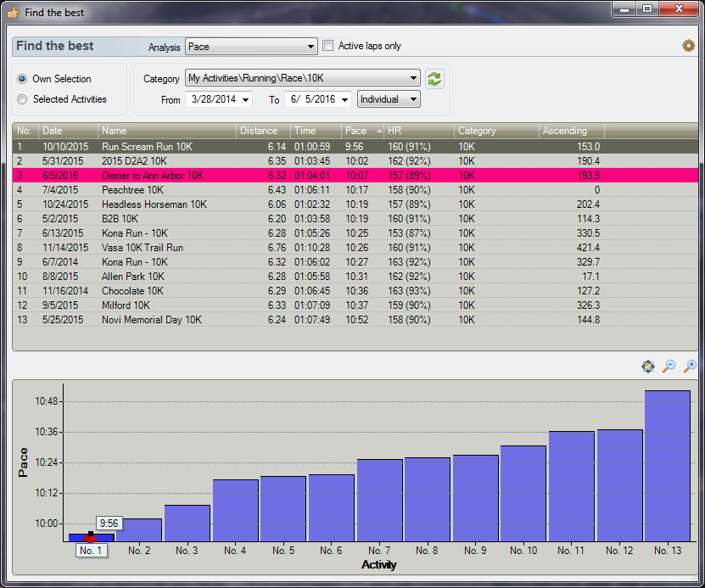This screenshot has height=588, width=705.
Task: Click the green refresh arrows icon
Action: pos(434,79)
